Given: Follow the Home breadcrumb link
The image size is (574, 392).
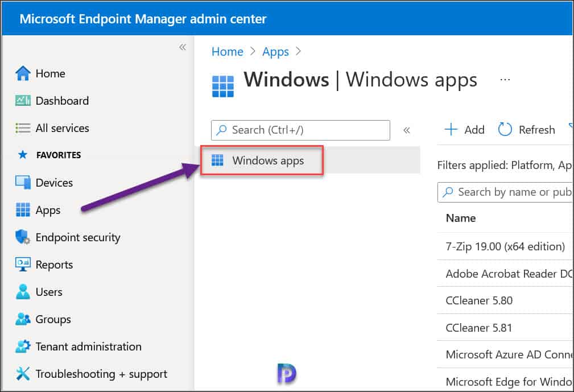Looking at the screenshot, I should point(228,52).
